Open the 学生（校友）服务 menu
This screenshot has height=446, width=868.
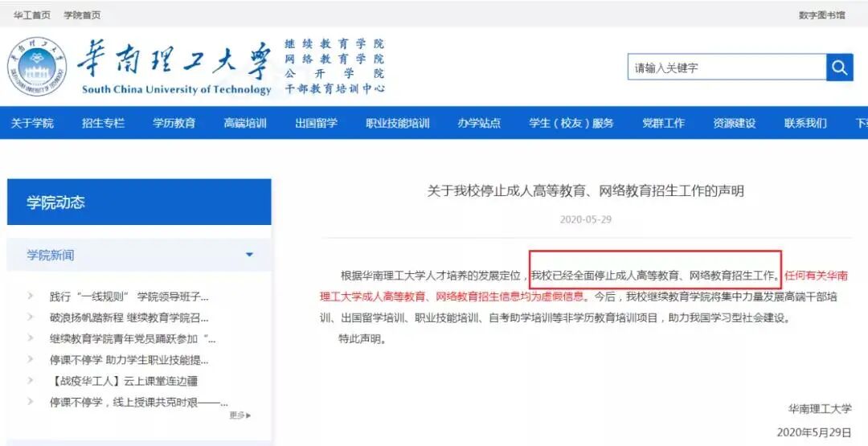click(x=571, y=123)
